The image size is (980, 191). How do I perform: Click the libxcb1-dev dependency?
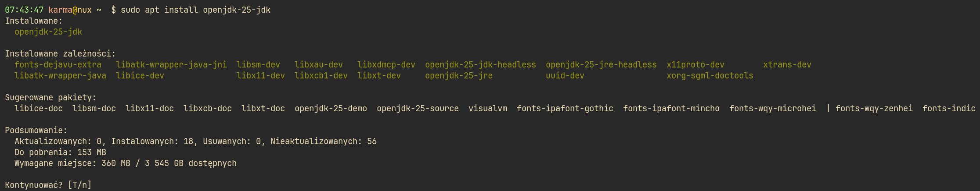coord(321,76)
